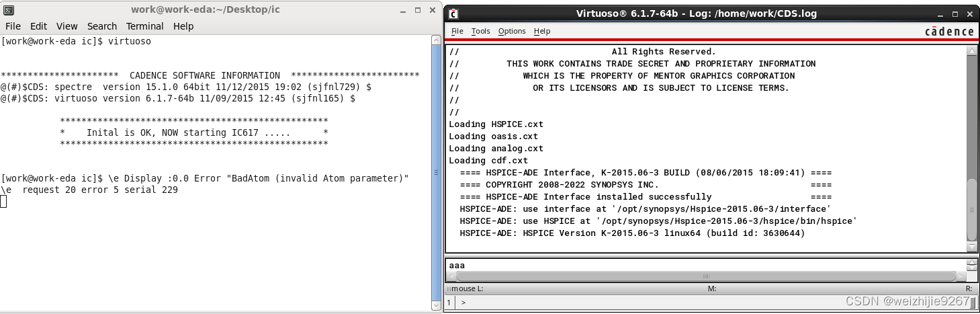Open the Terminal menu in terminal window
The image size is (980, 314).
tap(144, 26)
